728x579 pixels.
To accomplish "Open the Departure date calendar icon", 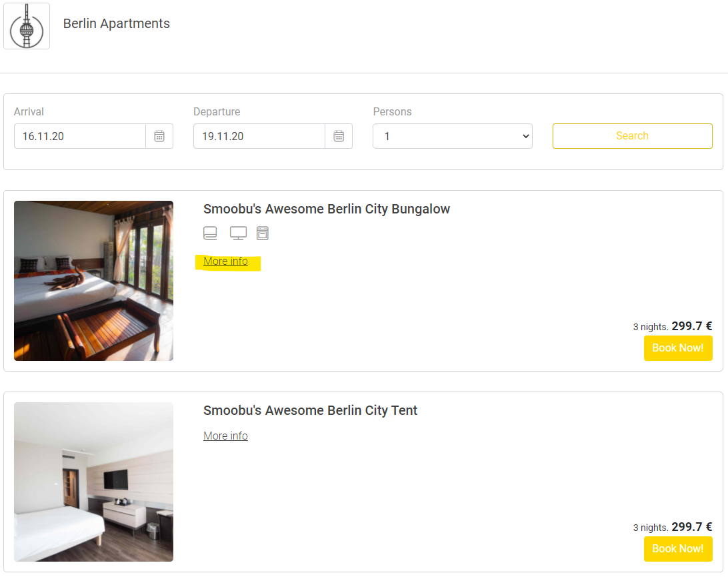I will (x=339, y=136).
